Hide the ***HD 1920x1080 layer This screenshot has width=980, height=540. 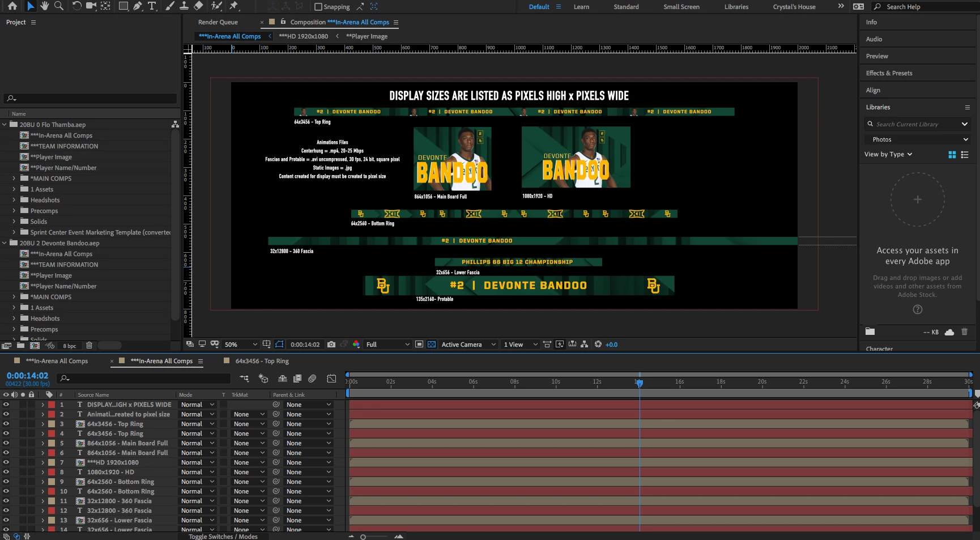[6, 462]
